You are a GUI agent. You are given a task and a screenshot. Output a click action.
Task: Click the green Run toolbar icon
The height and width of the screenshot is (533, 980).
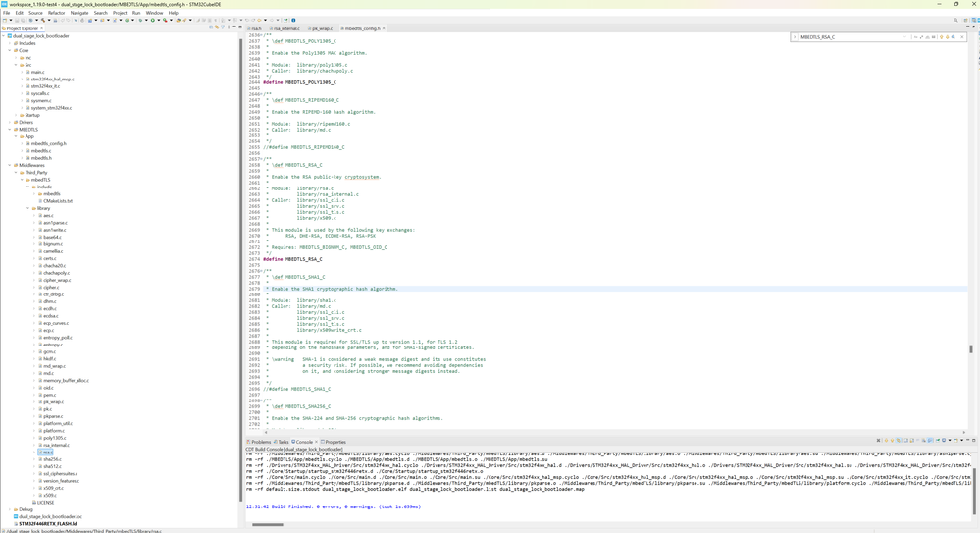pyautogui.click(x=152, y=20)
